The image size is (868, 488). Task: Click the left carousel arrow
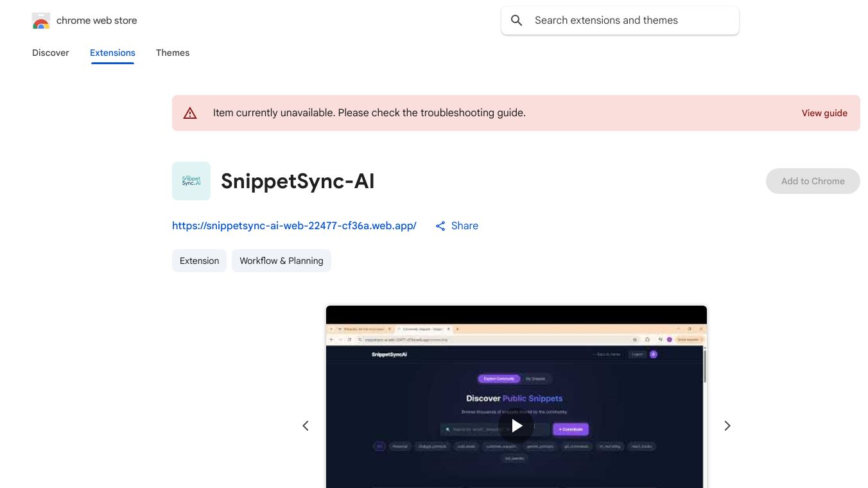pos(306,426)
